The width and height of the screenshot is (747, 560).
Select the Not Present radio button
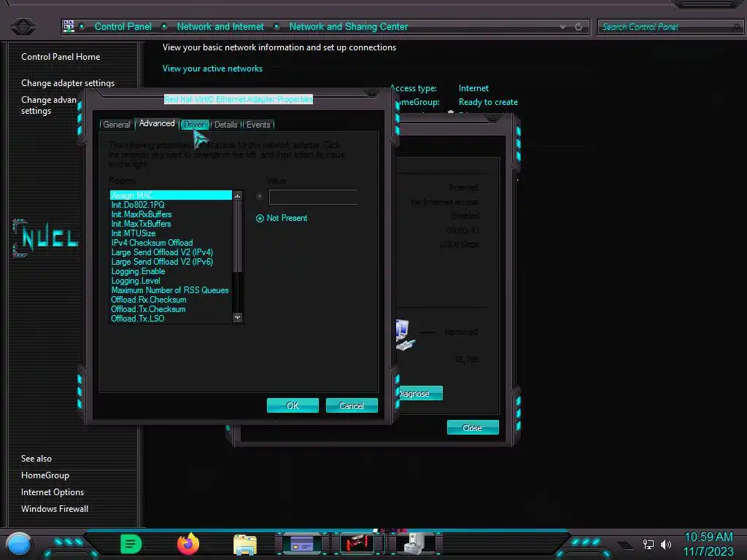coord(260,218)
